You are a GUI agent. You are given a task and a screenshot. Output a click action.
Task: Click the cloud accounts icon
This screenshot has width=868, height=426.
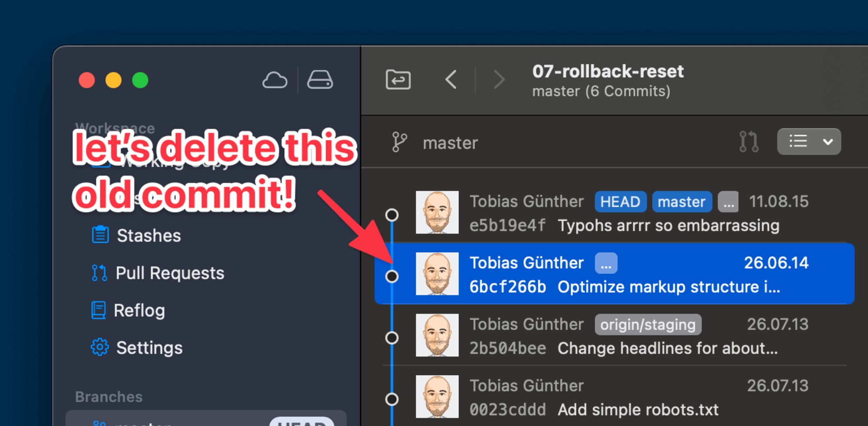[x=275, y=80]
